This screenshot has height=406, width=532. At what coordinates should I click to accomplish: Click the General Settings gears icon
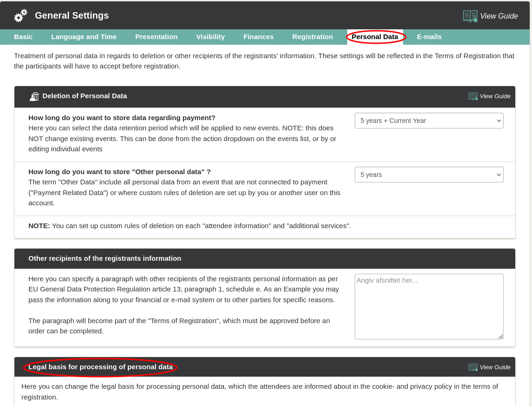[x=20, y=16]
